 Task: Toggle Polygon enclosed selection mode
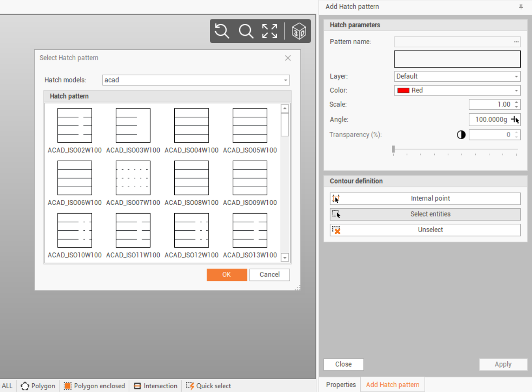[95, 386]
